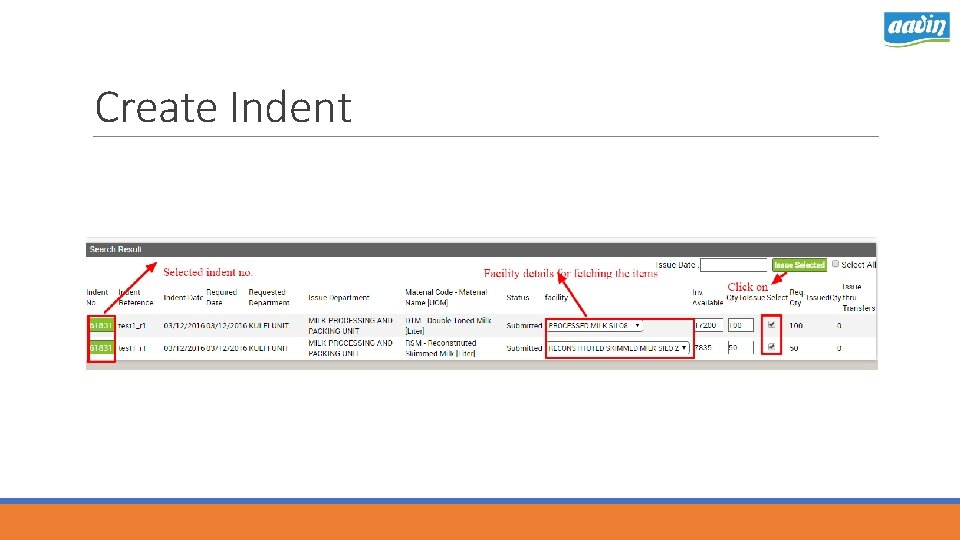Click the Aavin logo

pyautogui.click(x=917, y=29)
